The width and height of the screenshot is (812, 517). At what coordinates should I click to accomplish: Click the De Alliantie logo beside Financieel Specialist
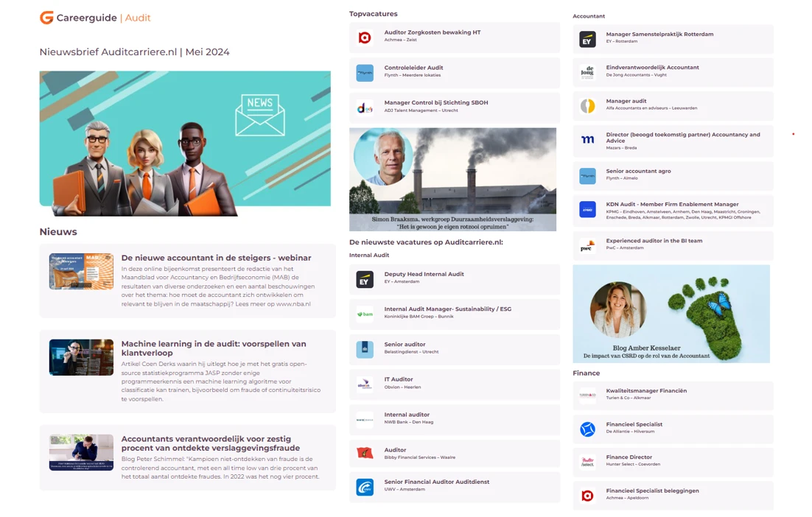pos(587,429)
